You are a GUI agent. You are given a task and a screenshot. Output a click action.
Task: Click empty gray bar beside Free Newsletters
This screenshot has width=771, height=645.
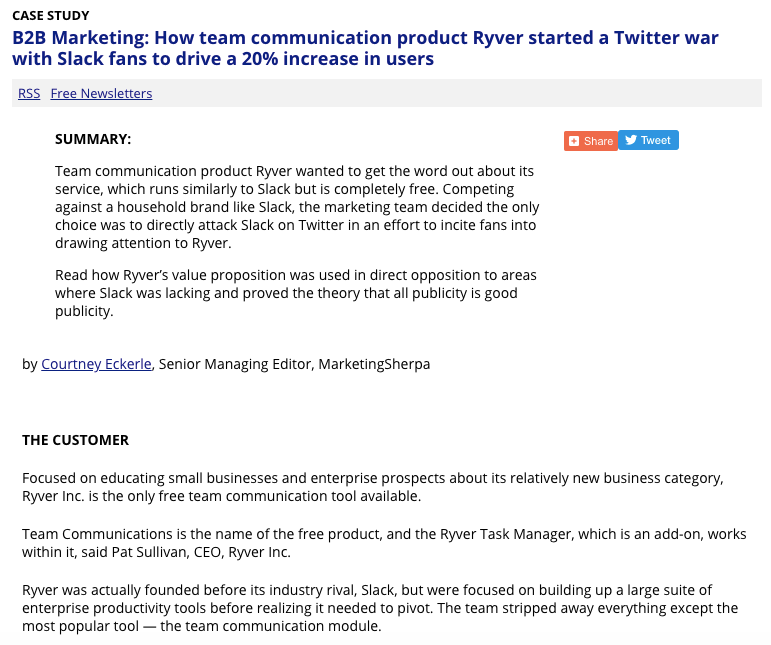[x=457, y=93]
